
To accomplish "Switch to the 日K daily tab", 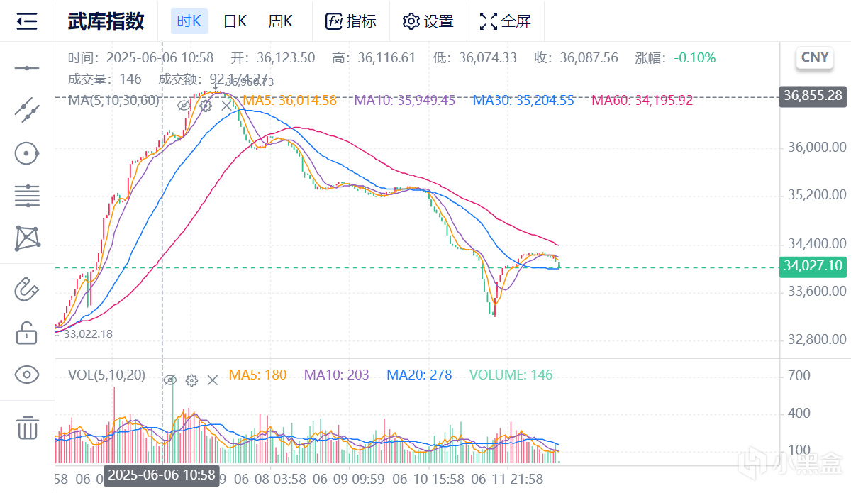I will tap(235, 21).
